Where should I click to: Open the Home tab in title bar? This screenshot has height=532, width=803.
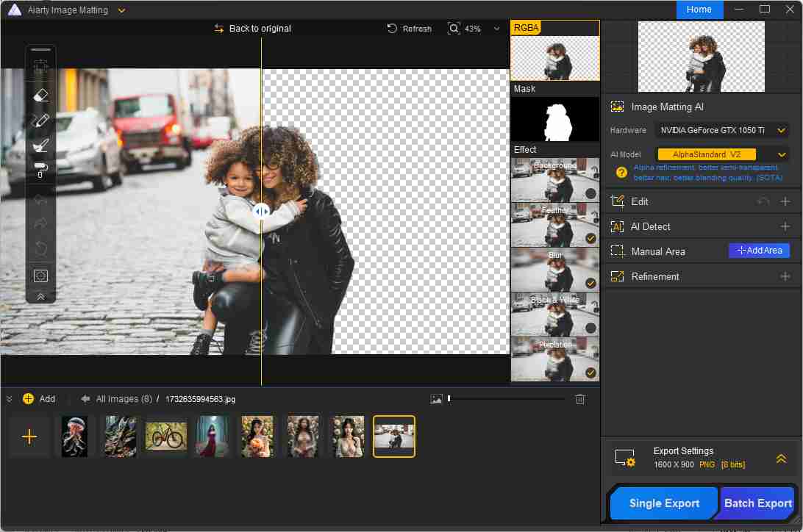[x=699, y=10]
